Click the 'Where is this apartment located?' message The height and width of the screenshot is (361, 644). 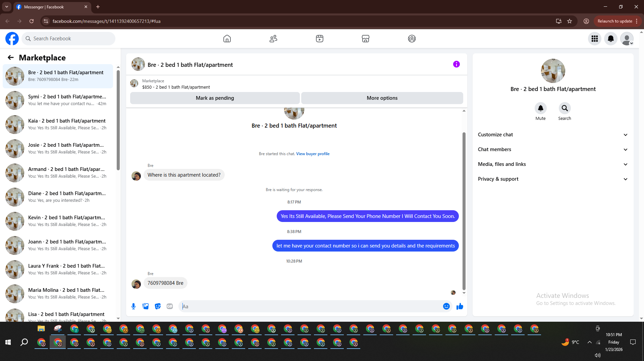pyautogui.click(x=184, y=175)
